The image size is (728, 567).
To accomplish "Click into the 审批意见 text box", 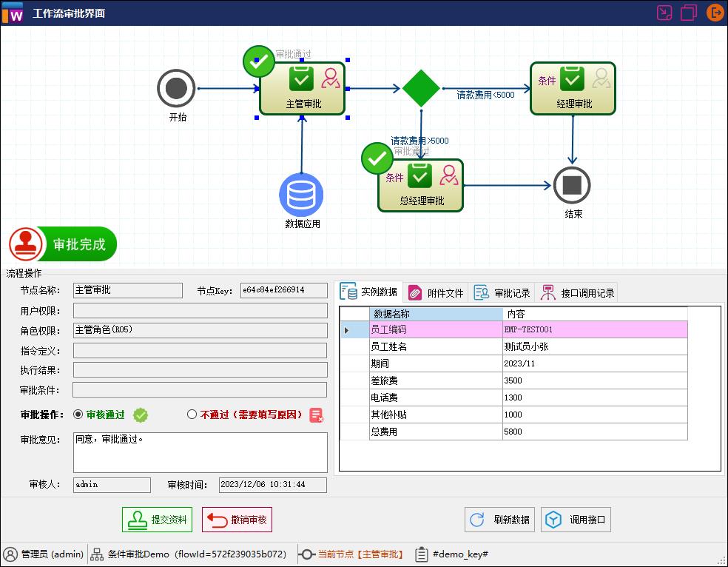I will (x=200, y=452).
